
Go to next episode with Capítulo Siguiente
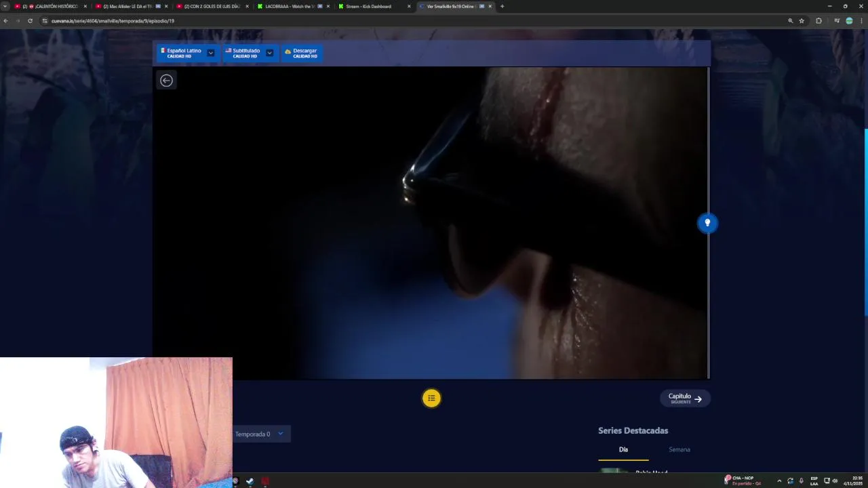tap(685, 399)
